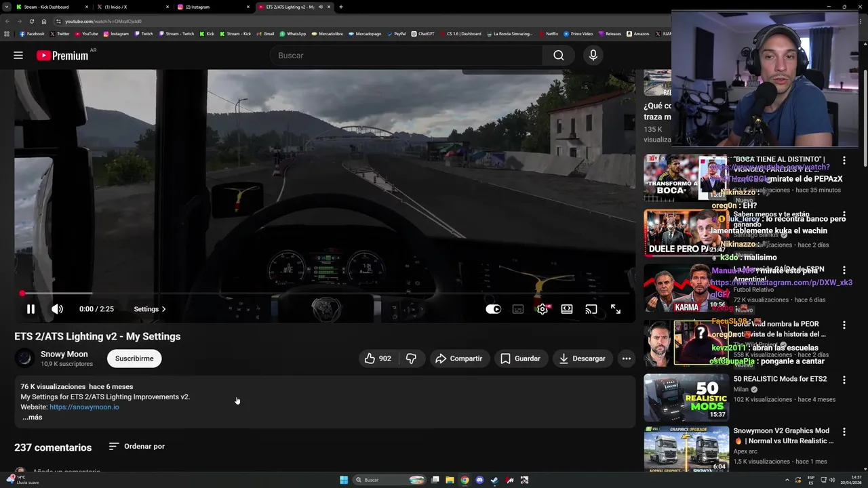Enter fullscreen mode in the player
This screenshot has width=868, height=488.
coord(616,309)
